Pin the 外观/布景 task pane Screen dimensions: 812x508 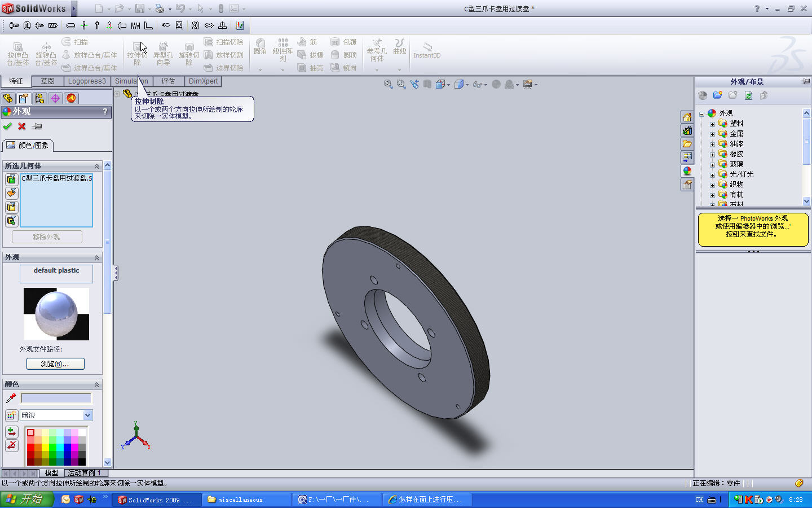[805, 81]
